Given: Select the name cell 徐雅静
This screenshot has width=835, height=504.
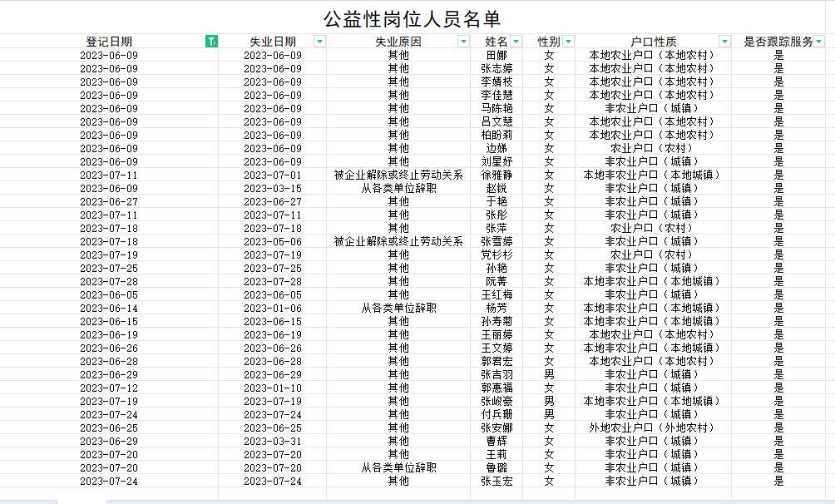Looking at the screenshot, I should [x=497, y=175].
